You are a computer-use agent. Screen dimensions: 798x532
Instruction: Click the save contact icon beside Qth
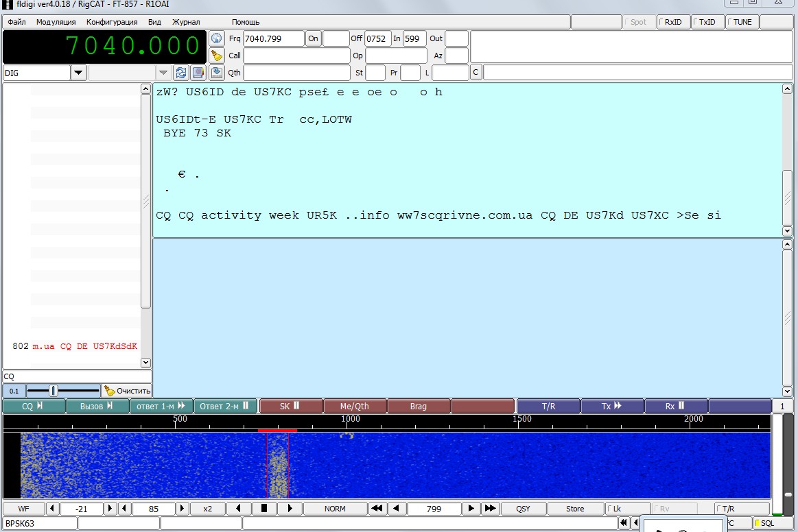[217, 73]
